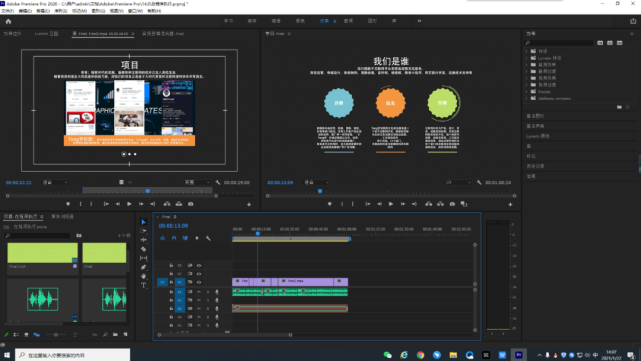Hide video track V1 with eye icon
This screenshot has width=641, height=361.
[199, 282]
